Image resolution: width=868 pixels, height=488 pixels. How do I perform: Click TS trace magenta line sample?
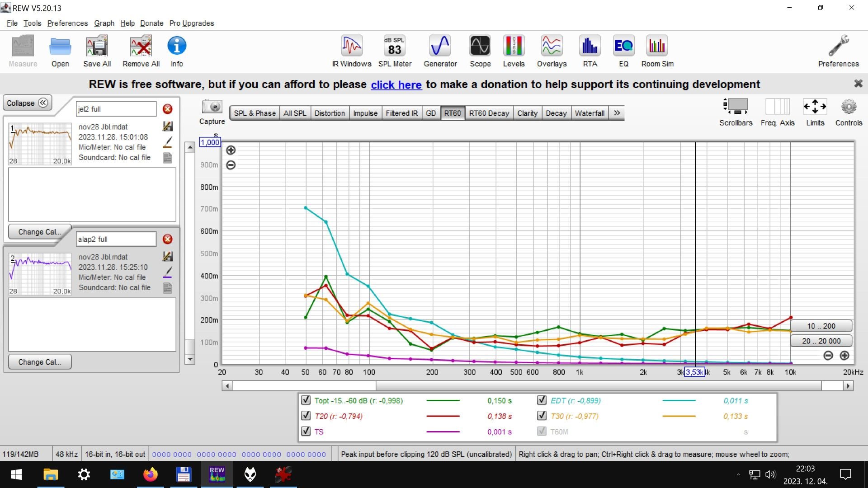pyautogui.click(x=443, y=432)
